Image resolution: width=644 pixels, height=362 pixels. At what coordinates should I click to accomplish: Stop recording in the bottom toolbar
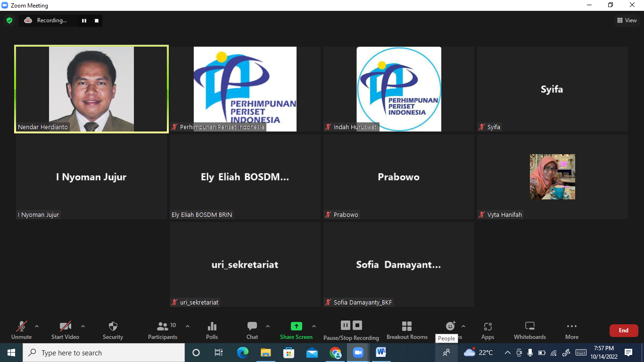tap(357, 325)
